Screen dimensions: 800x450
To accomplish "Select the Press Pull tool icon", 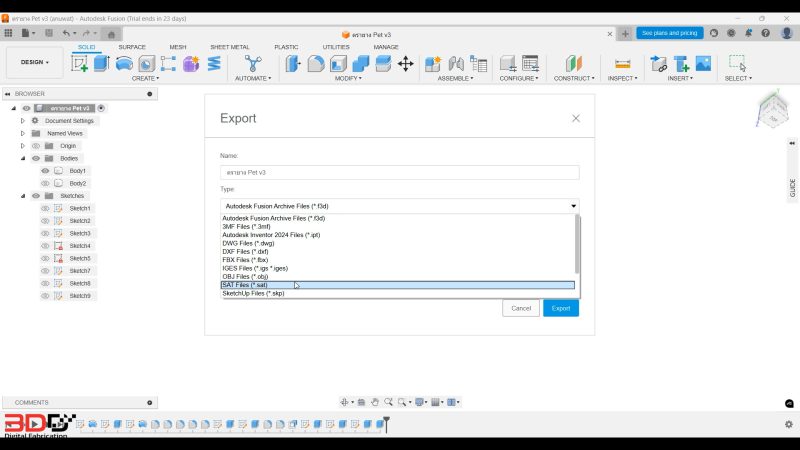I will point(293,64).
